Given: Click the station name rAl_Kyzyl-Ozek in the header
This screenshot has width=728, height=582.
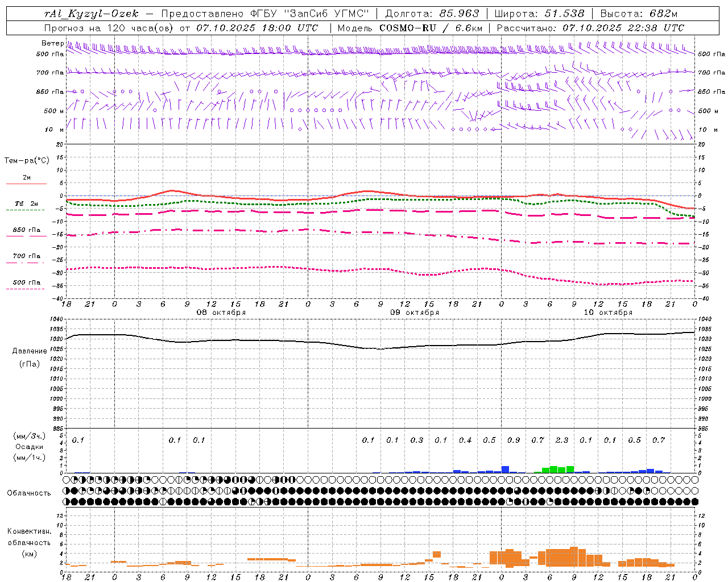Looking at the screenshot, I should tap(91, 14).
